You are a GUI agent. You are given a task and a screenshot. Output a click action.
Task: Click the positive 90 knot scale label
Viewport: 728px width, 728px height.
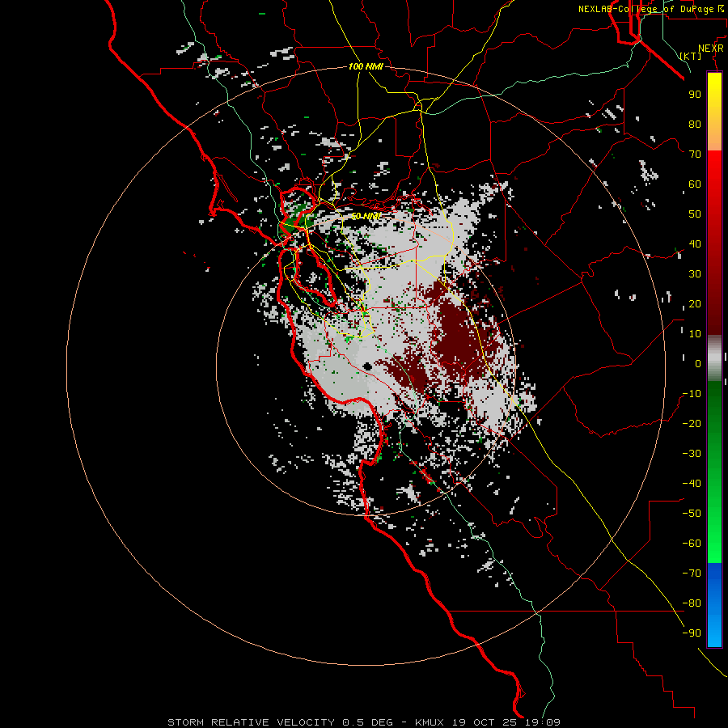tap(695, 95)
